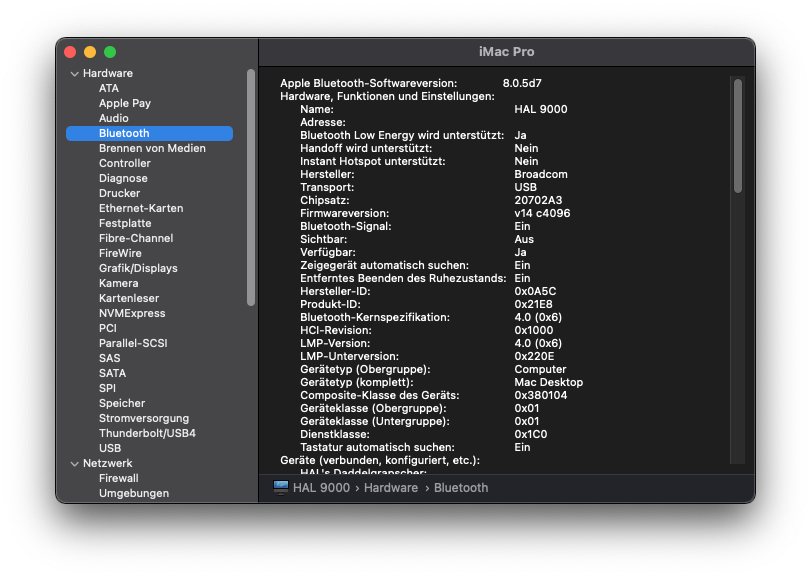The image size is (811, 577).
Task: Collapse the Hardware section chevron
Action: tap(74, 74)
